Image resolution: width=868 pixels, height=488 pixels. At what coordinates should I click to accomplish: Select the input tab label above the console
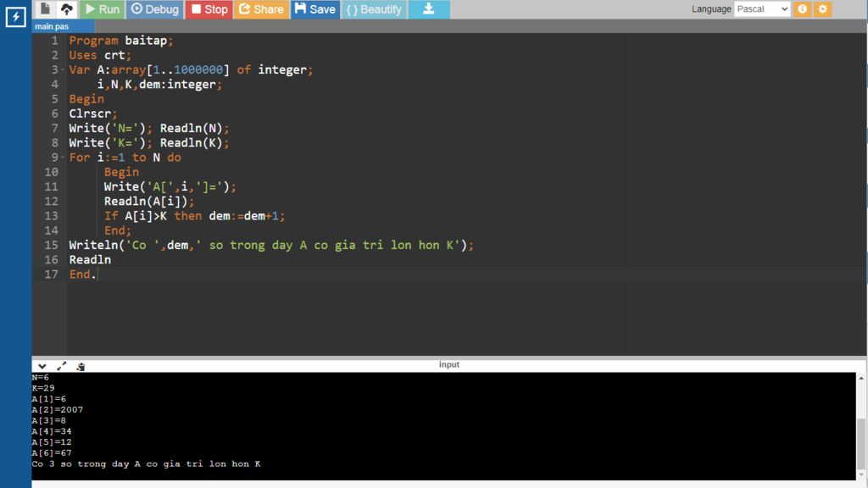pyautogui.click(x=449, y=364)
